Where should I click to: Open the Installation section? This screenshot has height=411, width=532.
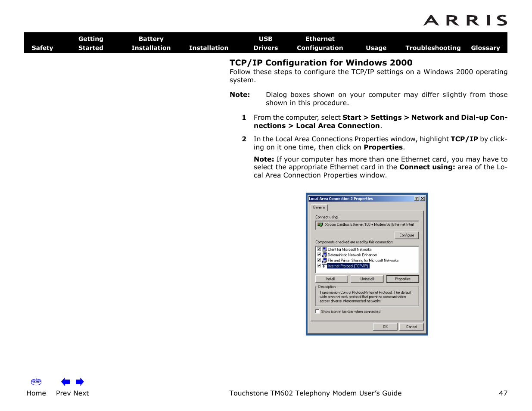pos(208,48)
